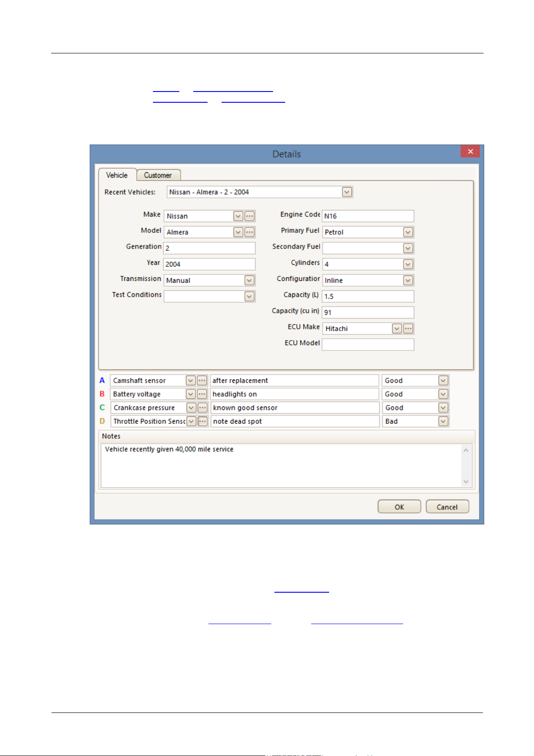Expand the Model dropdown arrow

239,232
